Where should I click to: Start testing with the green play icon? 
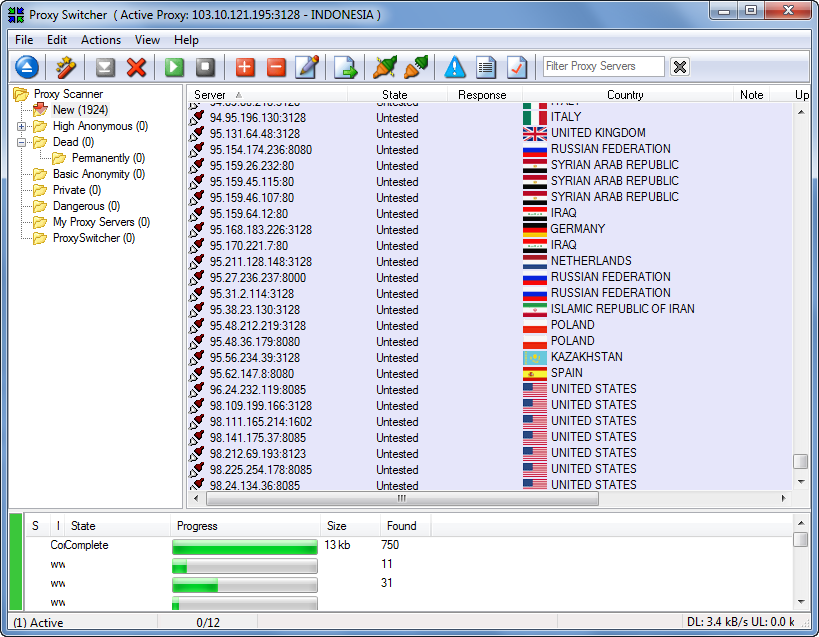click(x=174, y=67)
